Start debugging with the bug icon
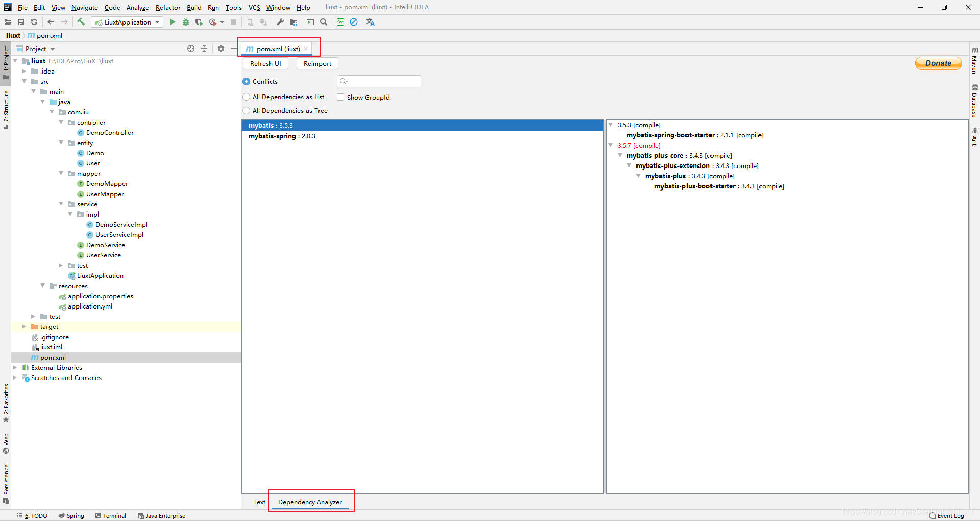This screenshot has width=980, height=521. coord(186,22)
